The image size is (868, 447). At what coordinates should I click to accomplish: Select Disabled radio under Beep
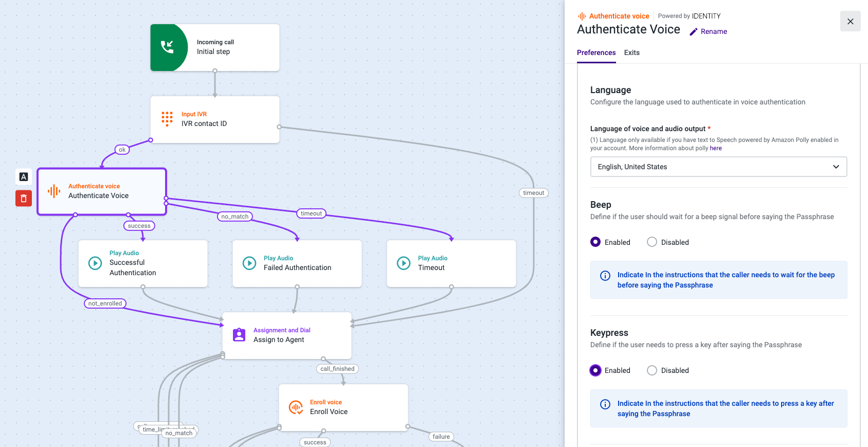click(x=652, y=242)
